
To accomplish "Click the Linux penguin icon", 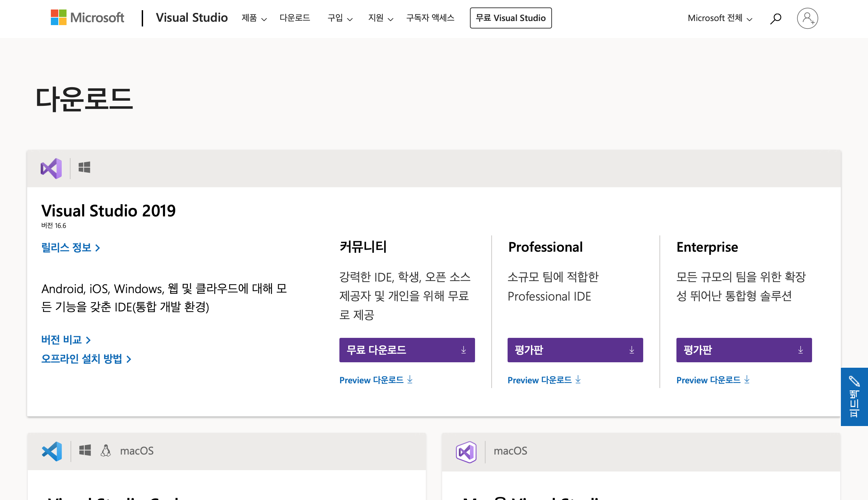I will click(105, 450).
